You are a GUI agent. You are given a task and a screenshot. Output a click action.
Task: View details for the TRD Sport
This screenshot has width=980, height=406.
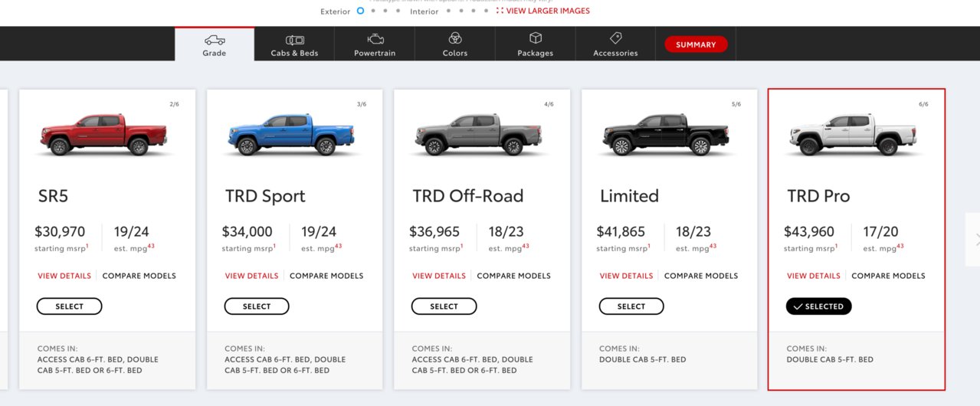[251, 276]
